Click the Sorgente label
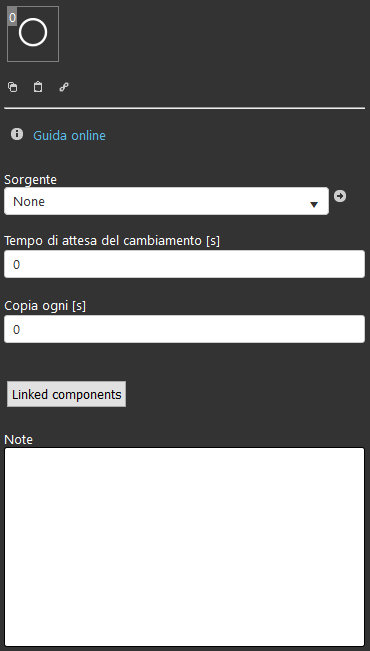 pyautogui.click(x=30, y=180)
